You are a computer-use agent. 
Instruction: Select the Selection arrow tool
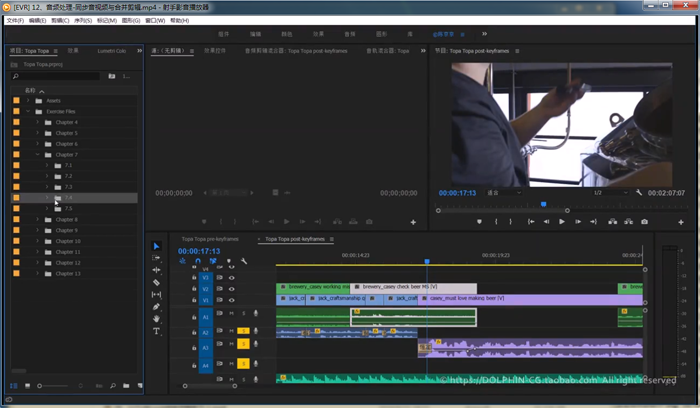156,246
